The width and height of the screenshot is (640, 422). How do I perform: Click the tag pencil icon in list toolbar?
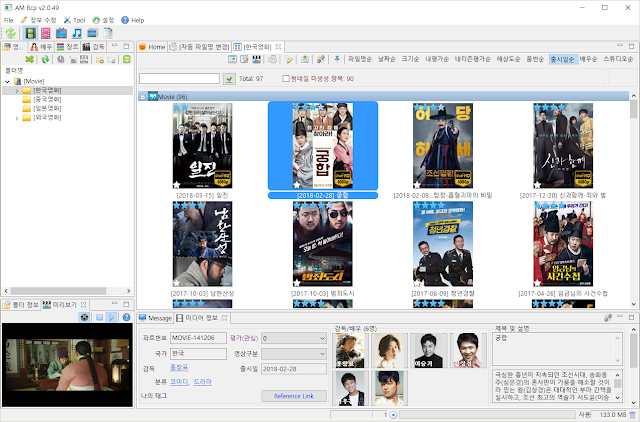(289, 60)
